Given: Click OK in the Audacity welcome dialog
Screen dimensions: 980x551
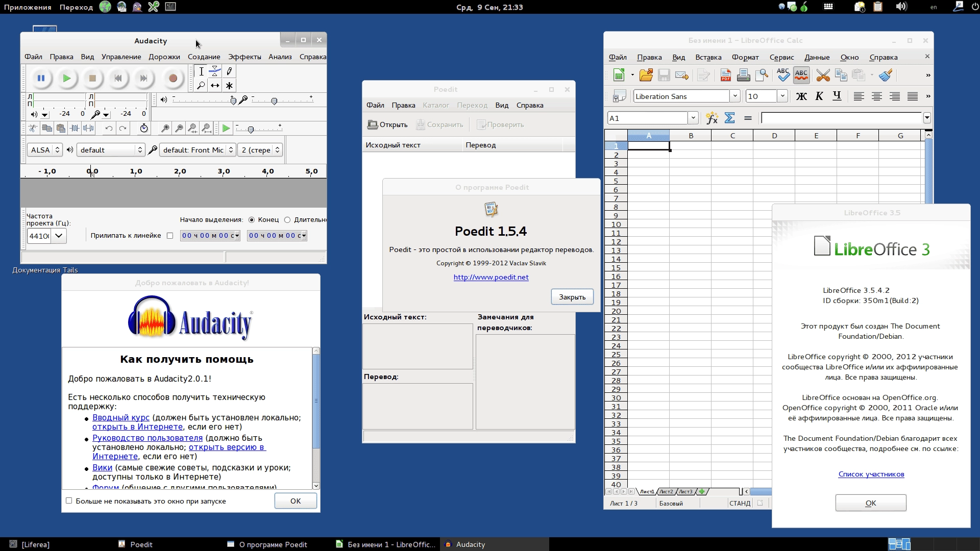Looking at the screenshot, I should coord(296,501).
